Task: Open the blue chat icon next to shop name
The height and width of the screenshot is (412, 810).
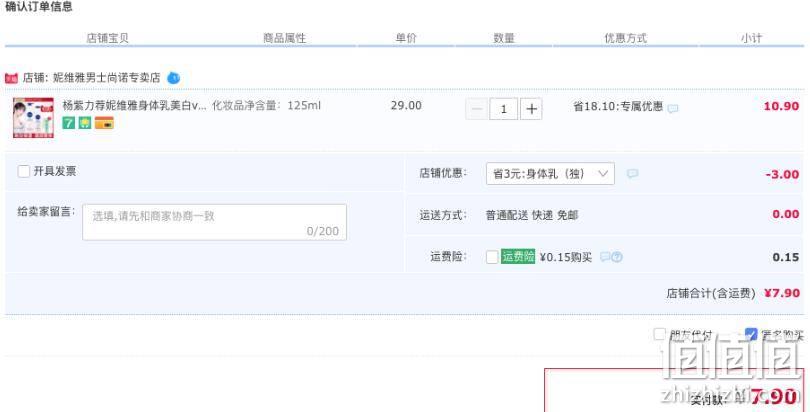Action: pyautogui.click(x=174, y=78)
